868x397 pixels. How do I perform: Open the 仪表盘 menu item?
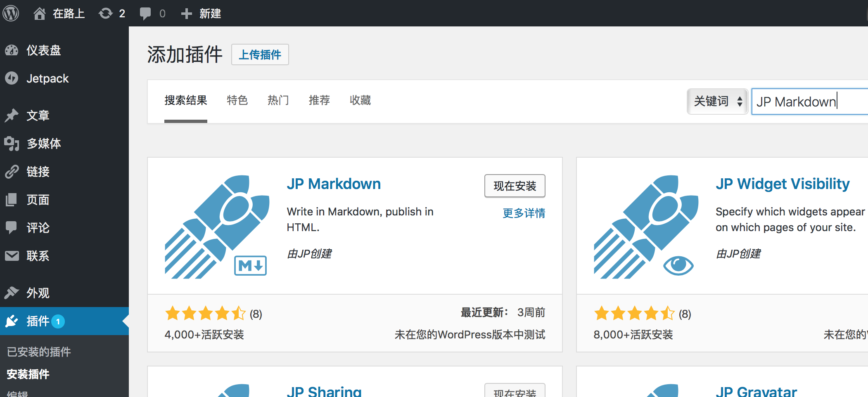(64, 50)
